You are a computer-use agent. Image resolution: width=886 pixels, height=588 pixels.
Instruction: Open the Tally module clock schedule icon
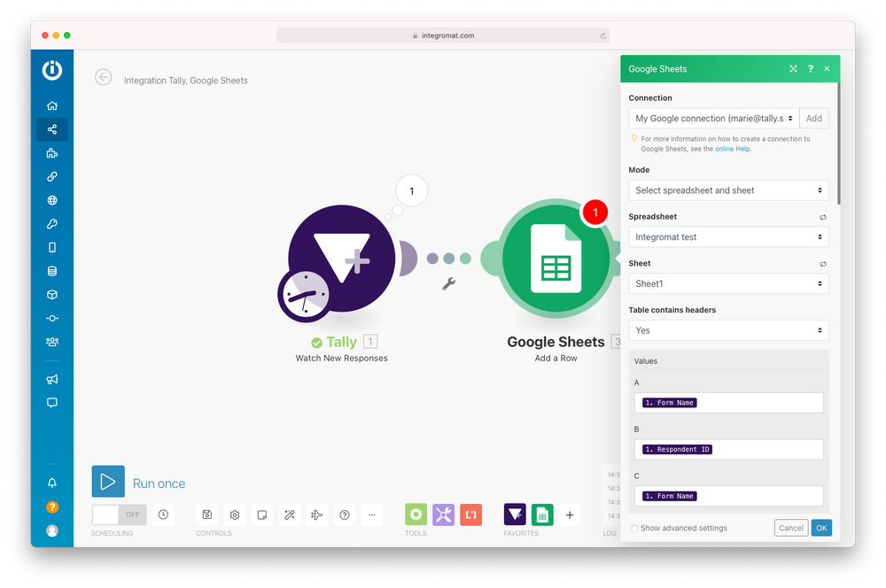305,295
